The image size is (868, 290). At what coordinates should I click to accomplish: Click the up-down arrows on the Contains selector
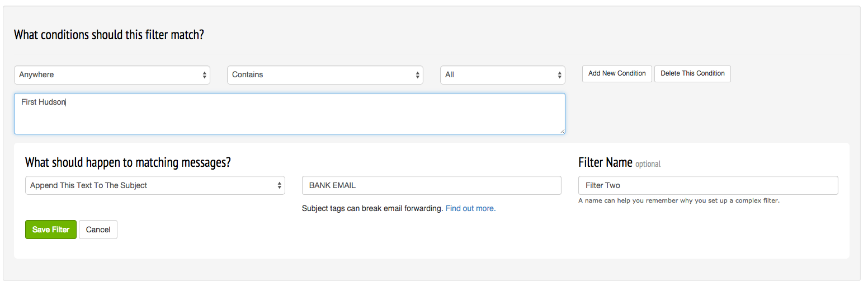(x=417, y=75)
